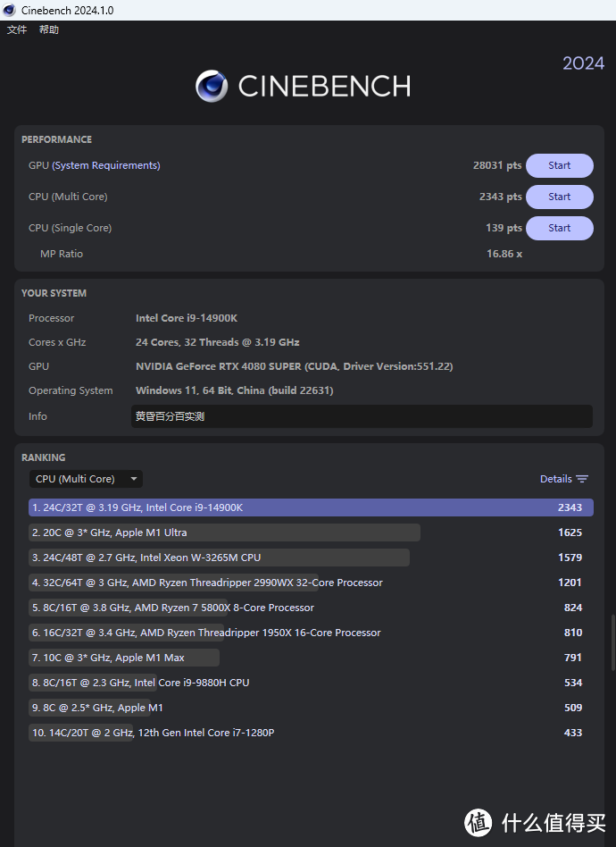Select ranking row Apple M1 Max
This screenshot has height=847, width=616.
coord(311,658)
